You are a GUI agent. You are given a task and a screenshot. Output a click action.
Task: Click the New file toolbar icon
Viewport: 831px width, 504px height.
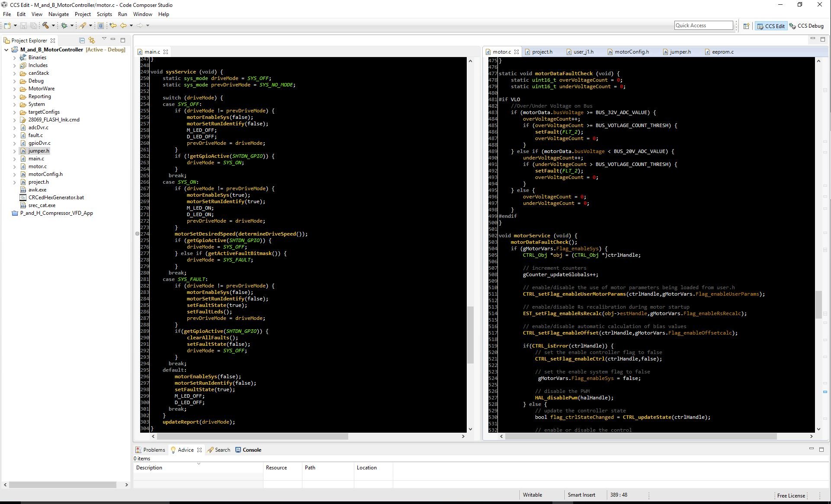(7, 26)
